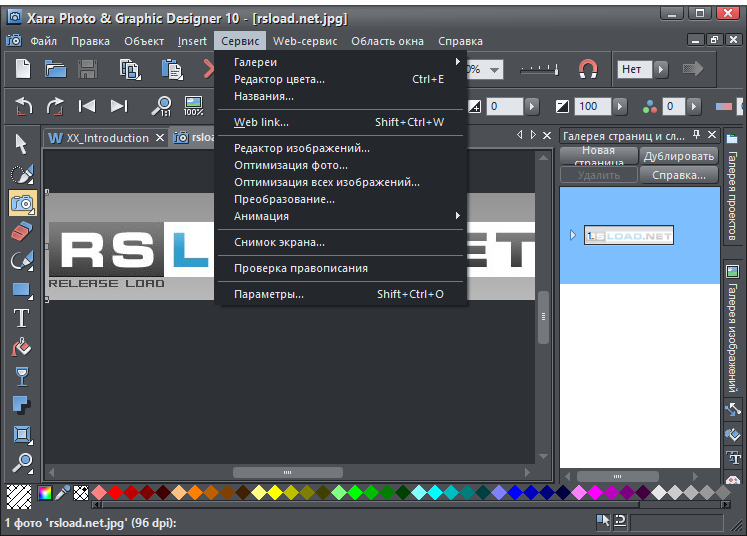This screenshot has width=747, height=536.
Task: Select the Photo tool camera icon
Action: [22, 203]
